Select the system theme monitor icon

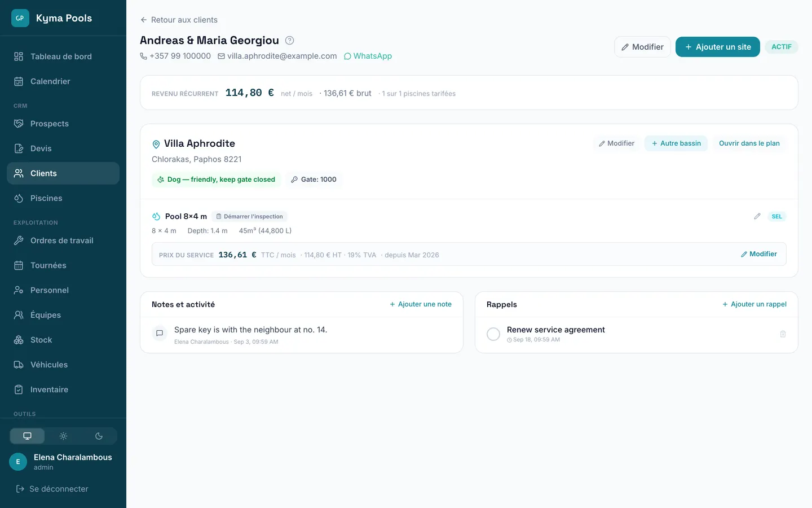27,436
